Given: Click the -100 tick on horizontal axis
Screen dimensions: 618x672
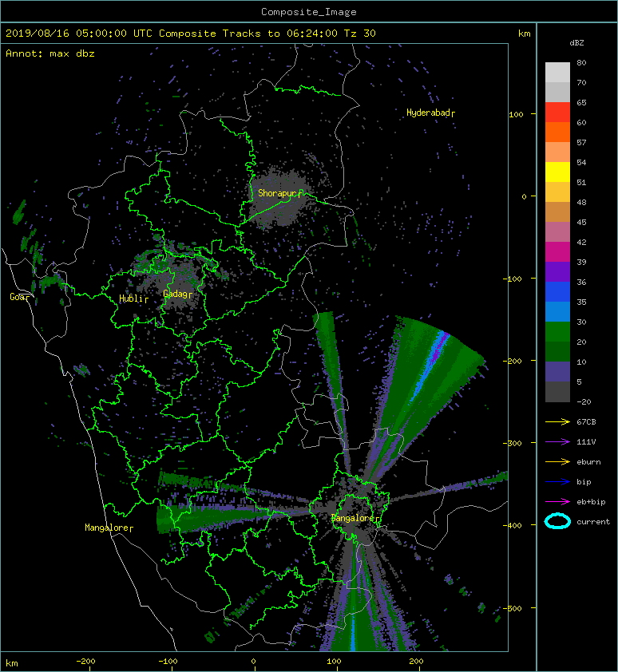Looking at the screenshot, I should (x=168, y=662).
